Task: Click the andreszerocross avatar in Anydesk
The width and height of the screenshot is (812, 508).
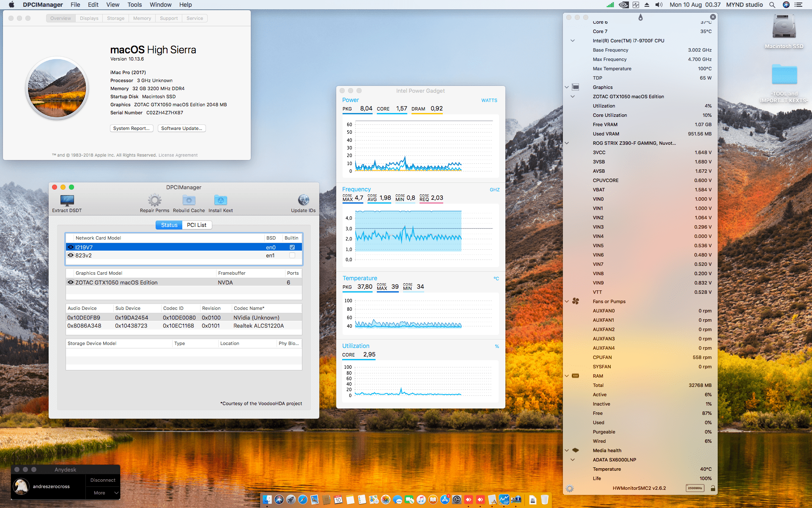Action: coord(21,486)
